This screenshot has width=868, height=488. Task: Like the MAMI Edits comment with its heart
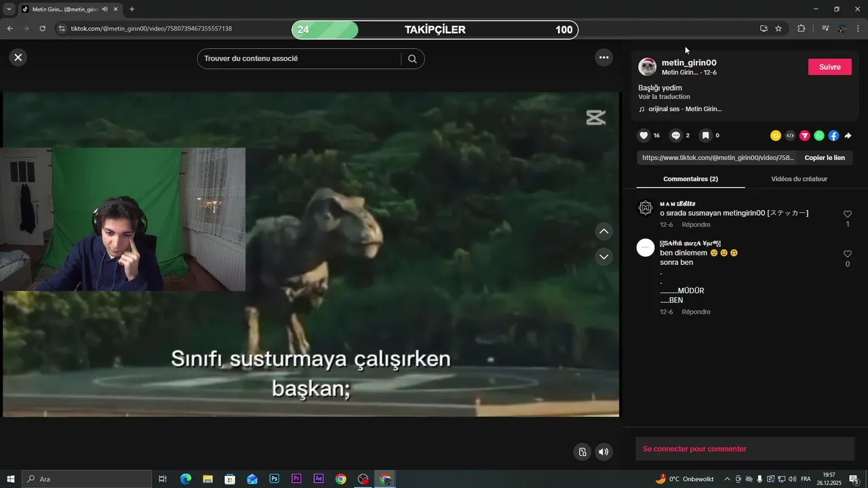coord(847,214)
